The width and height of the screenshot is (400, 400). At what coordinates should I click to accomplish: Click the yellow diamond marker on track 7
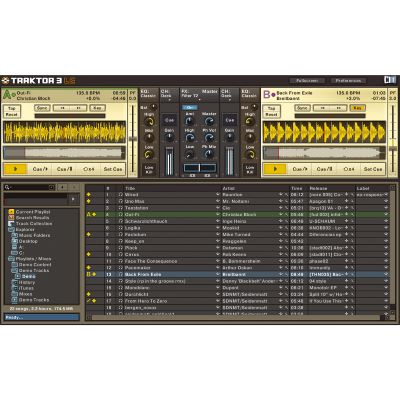point(88,234)
